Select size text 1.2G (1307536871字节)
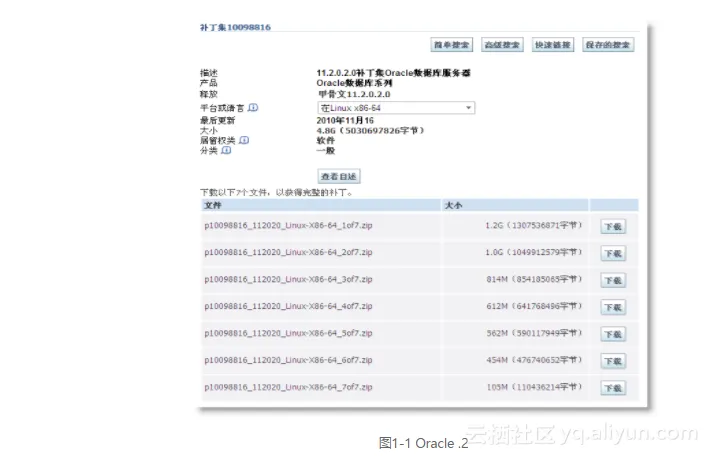709x456 pixels. point(534,225)
